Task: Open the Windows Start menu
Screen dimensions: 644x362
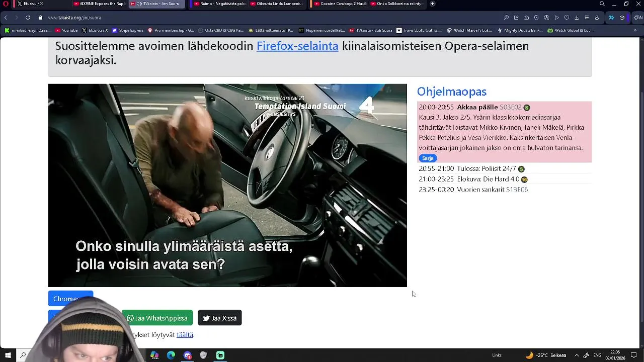Action: click(8, 355)
